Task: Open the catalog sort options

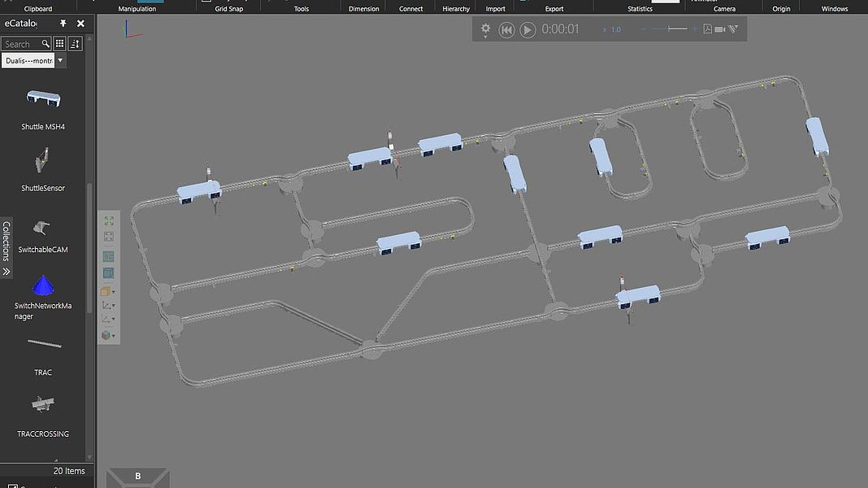Action: pyautogui.click(x=76, y=44)
